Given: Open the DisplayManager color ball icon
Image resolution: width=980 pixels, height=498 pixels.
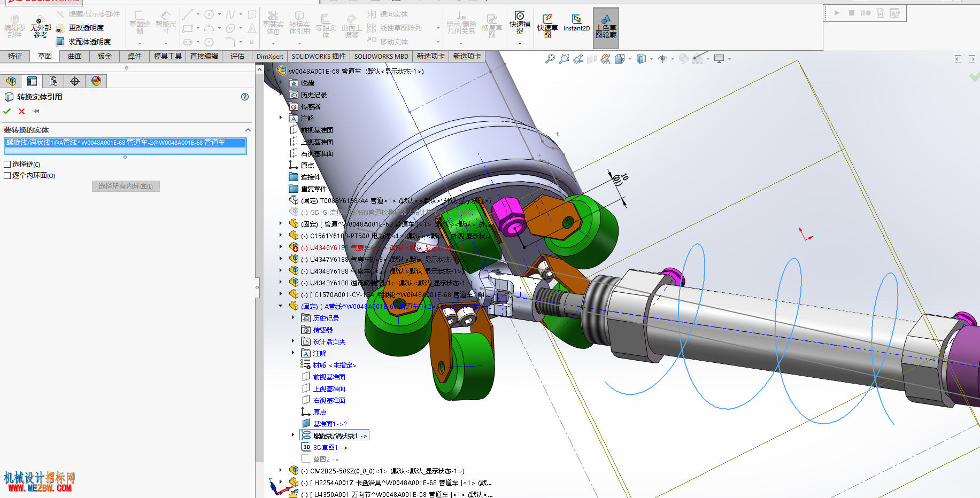Looking at the screenshot, I should pos(96,81).
